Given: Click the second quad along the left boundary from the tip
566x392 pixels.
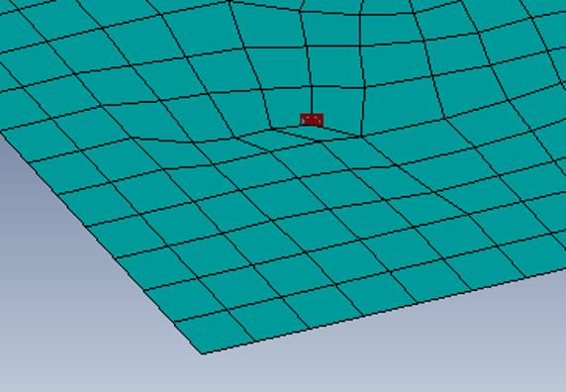Looking at the screenshot, I should click(187, 300).
